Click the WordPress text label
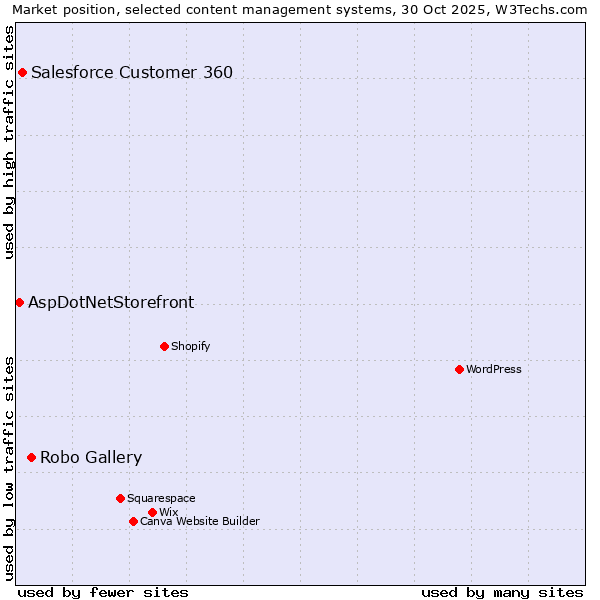Screen dimensions: 600x600 [x=494, y=369]
